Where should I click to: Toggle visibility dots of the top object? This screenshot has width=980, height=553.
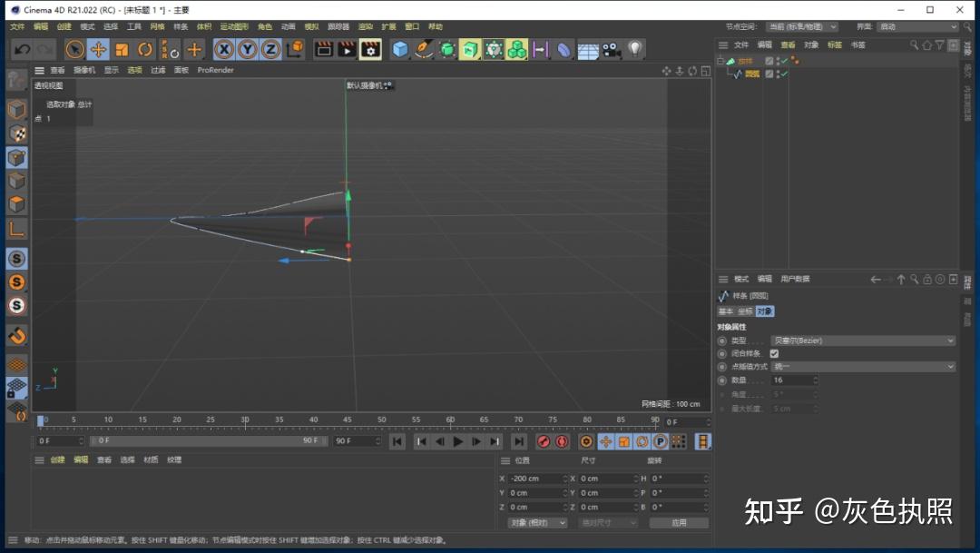[x=777, y=61]
